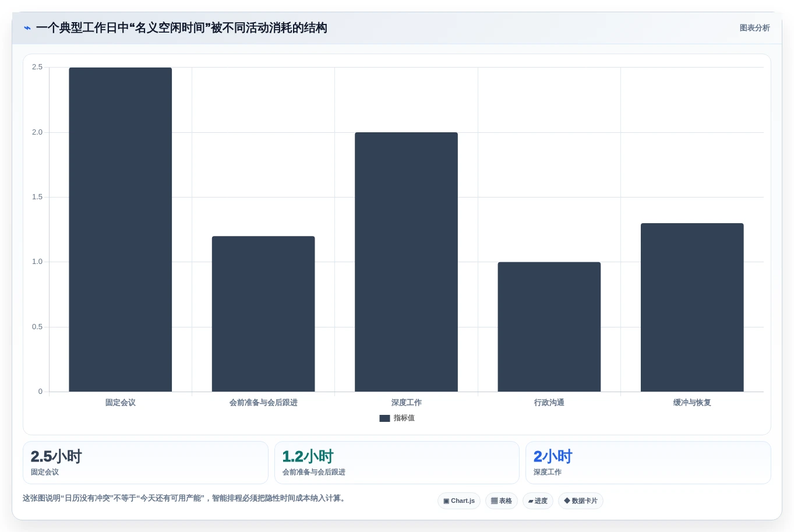Click the chart title text 一个典型工作日中
Viewport: 794px width, 532px height.
coord(82,28)
